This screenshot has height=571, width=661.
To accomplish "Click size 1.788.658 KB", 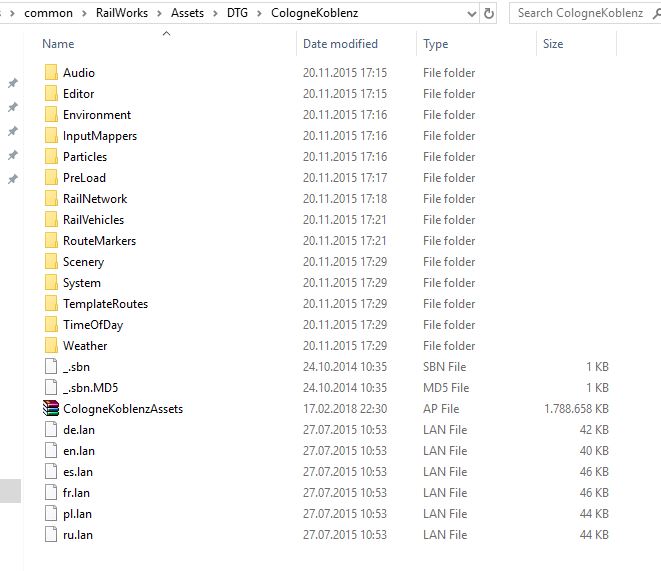I will pos(576,409).
